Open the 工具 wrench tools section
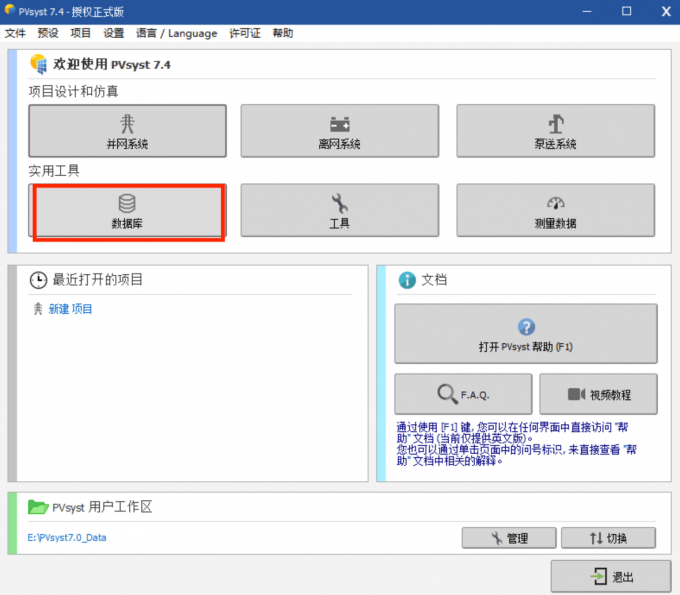This screenshot has width=680, height=595. pos(340,210)
